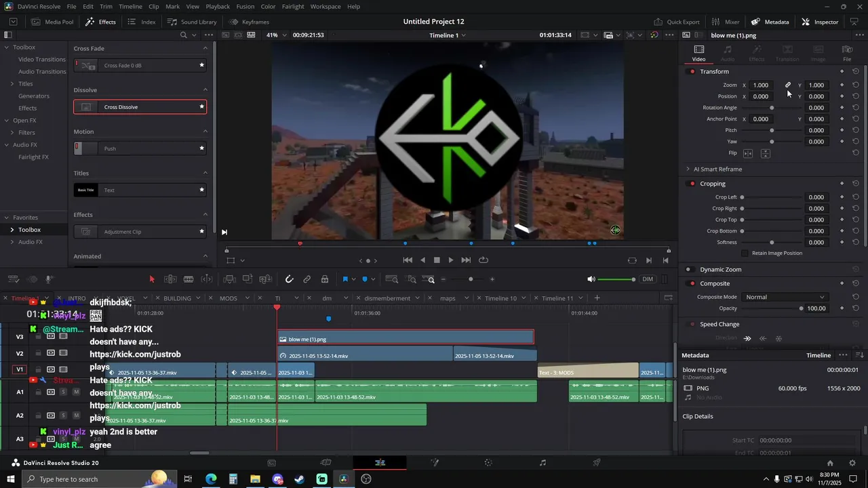Click the search magnifier in Effects panel
Screen dimensions: 868x488
click(x=184, y=35)
